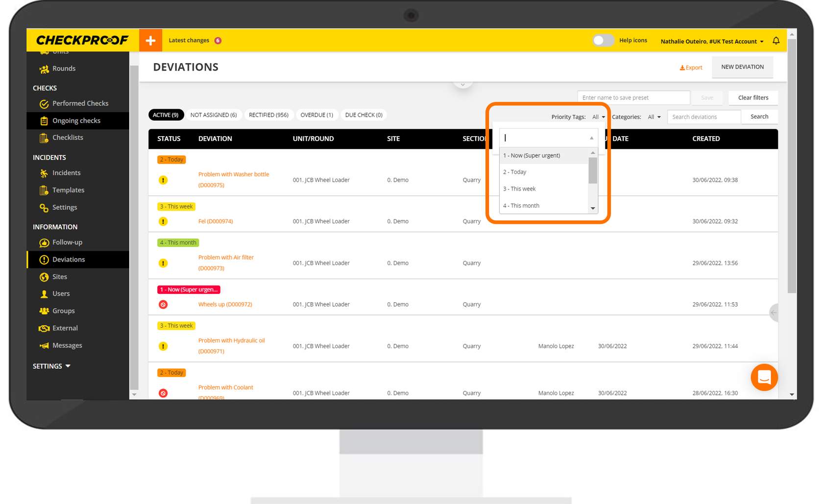Open the Follow-up sidebar item
Screen dimensions: 823x504
(x=67, y=242)
